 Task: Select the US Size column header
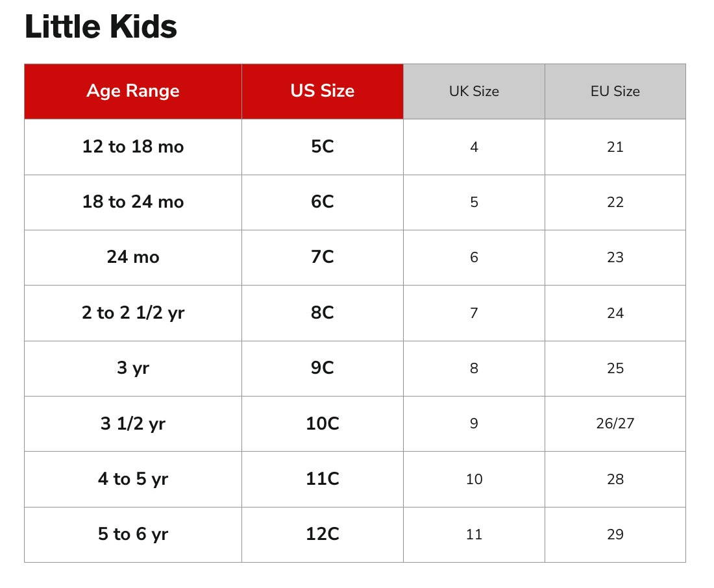pos(323,91)
